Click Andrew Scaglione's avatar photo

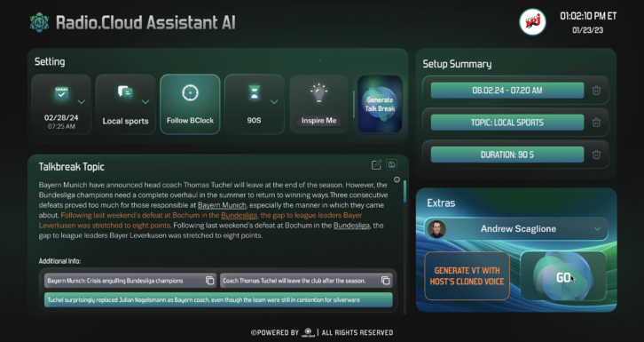pyautogui.click(x=436, y=229)
